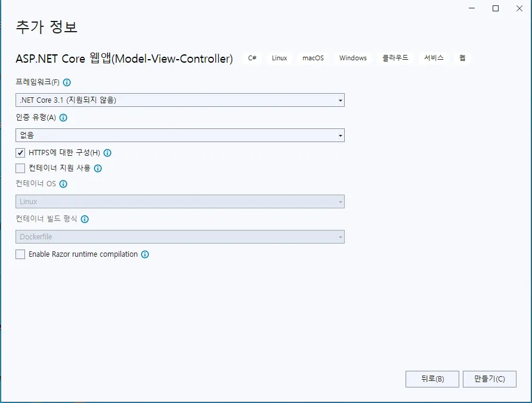Click info icon beside HTTPS에 대한 구성(H)
Image resolution: width=532 pixels, height=403 pixels.
[107, 153]
